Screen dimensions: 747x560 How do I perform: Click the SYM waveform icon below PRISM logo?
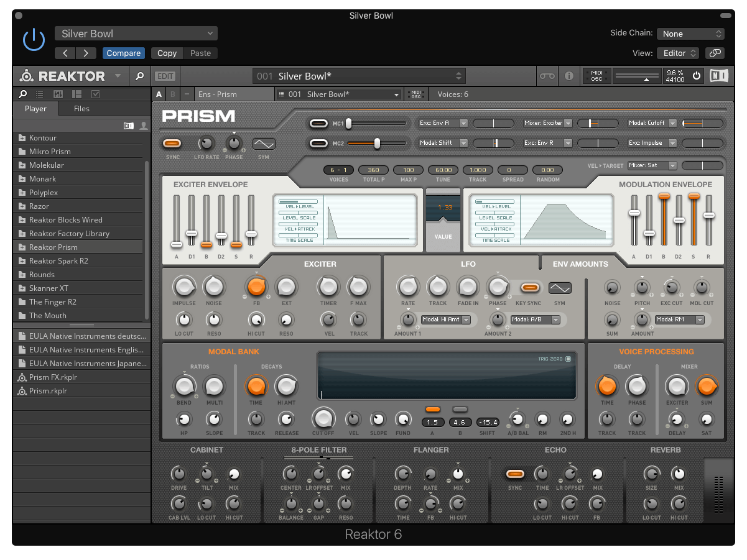pos(264,144)
